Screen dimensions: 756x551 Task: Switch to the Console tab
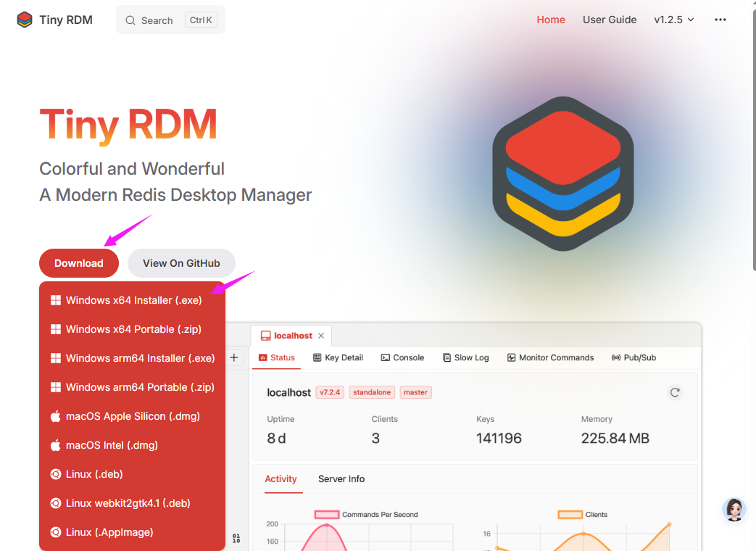pos(402,357)
